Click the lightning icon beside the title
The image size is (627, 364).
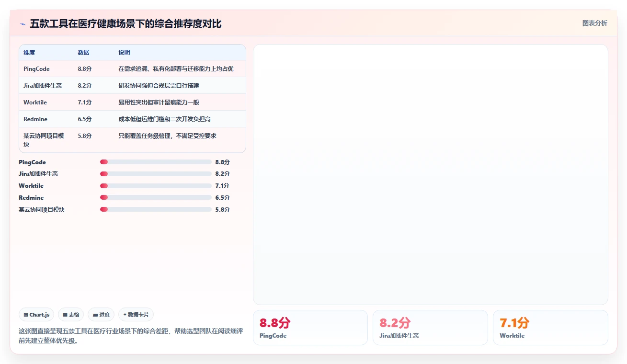pyautogui.click(x=23, y=24)
